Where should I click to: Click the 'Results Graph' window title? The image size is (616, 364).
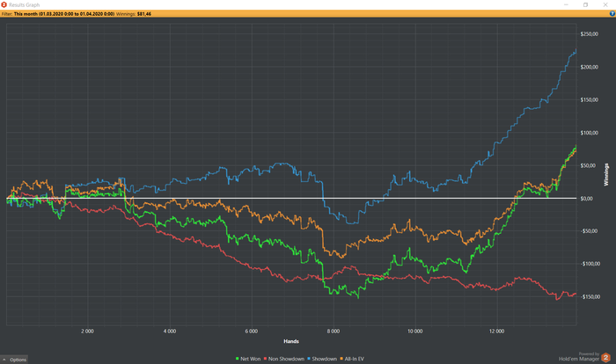pos(25,5)
